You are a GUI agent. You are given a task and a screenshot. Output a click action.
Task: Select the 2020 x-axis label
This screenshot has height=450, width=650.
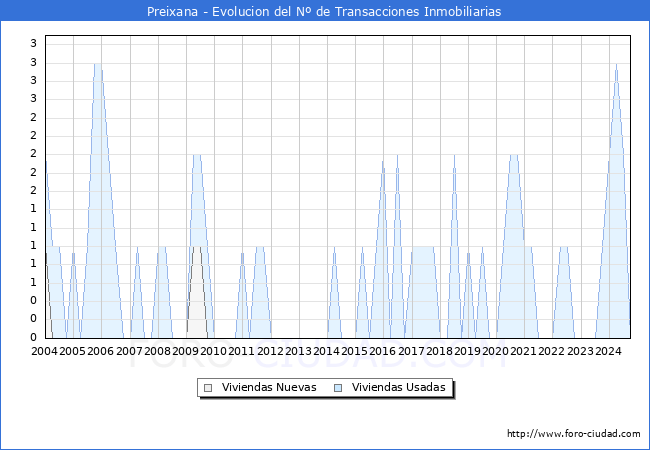(x=495, y=351)
